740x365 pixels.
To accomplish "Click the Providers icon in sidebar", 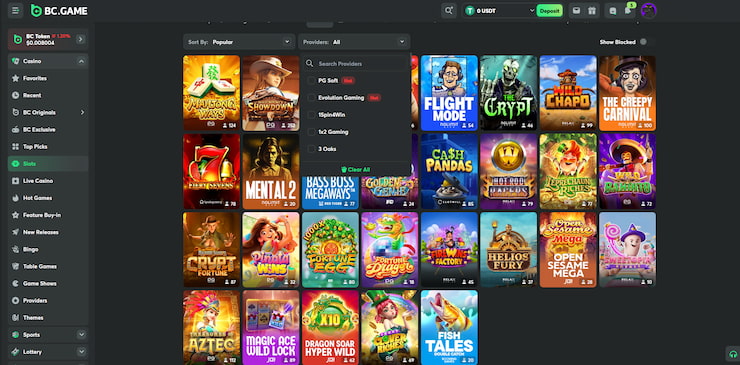I will (16, 300).
